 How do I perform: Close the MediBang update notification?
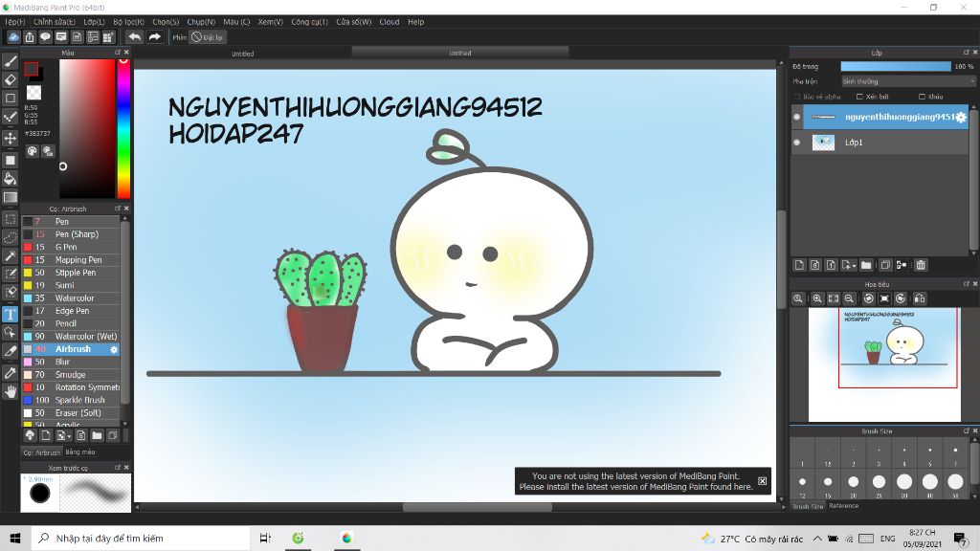763,481
